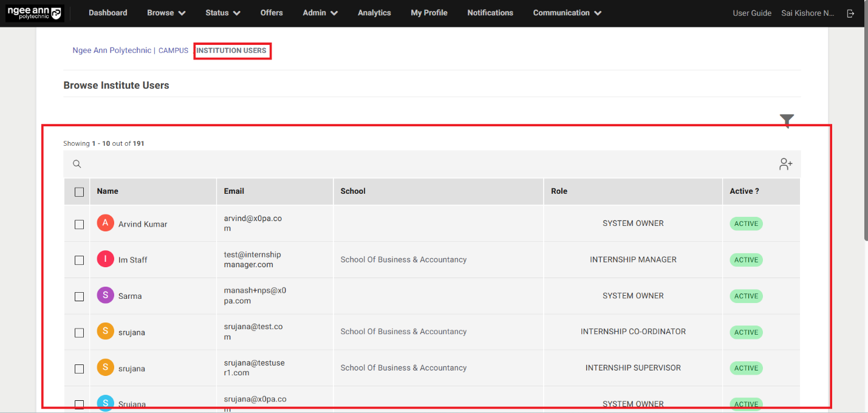Screen dimensions: 868x413
Task: Click Im Staff's avatar icon
Action: [x=105, y=259]
